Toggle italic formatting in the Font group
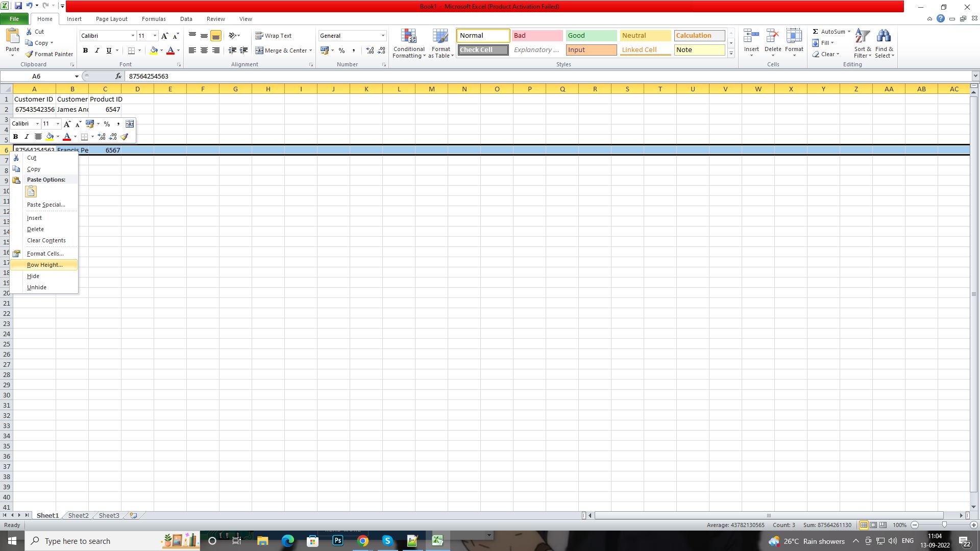This screenshot has height=551, width=980. [x=97, y=51]
